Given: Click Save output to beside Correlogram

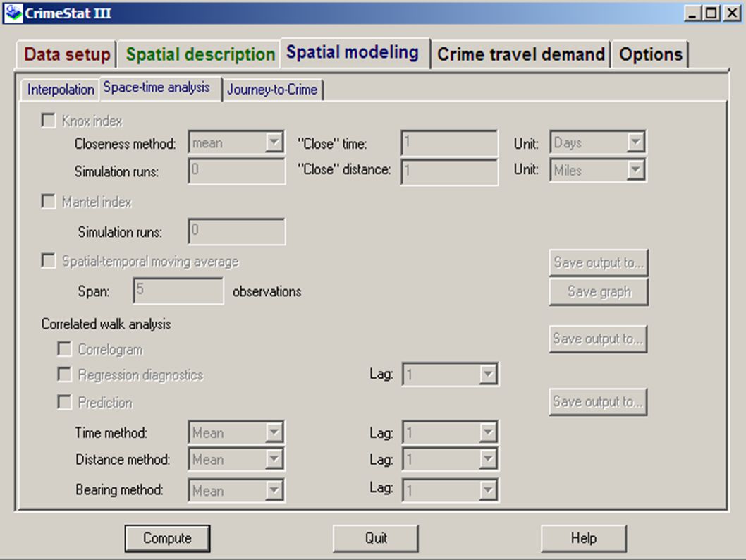Looking at the screenshot, I should [598, 339].
